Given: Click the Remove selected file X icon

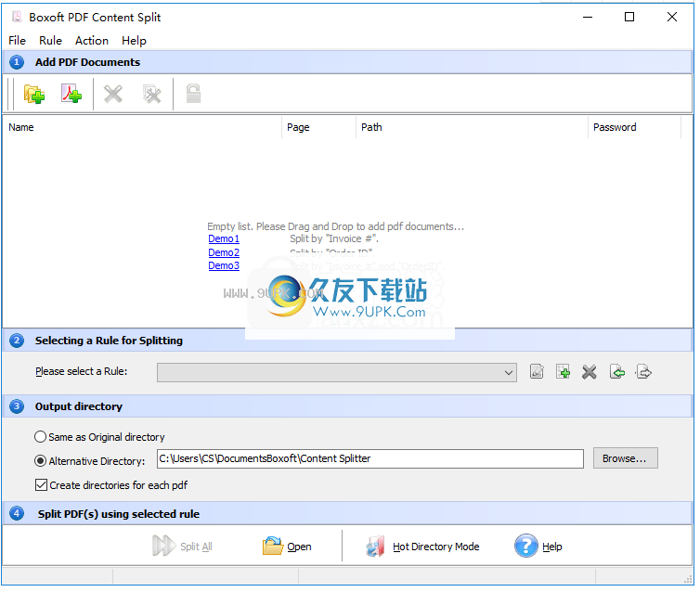Looking at the screenshot, I should (x=113, y=94).
